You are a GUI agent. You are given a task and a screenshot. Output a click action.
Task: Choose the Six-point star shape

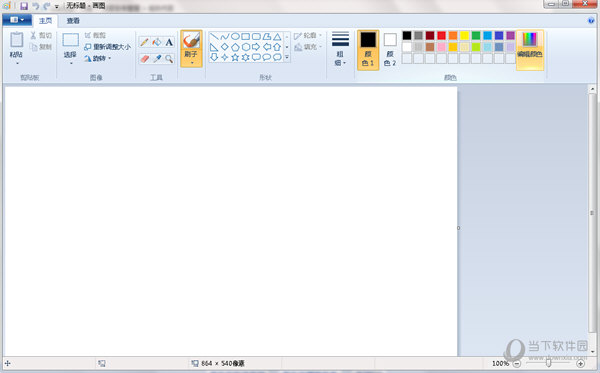click(246, 57)
